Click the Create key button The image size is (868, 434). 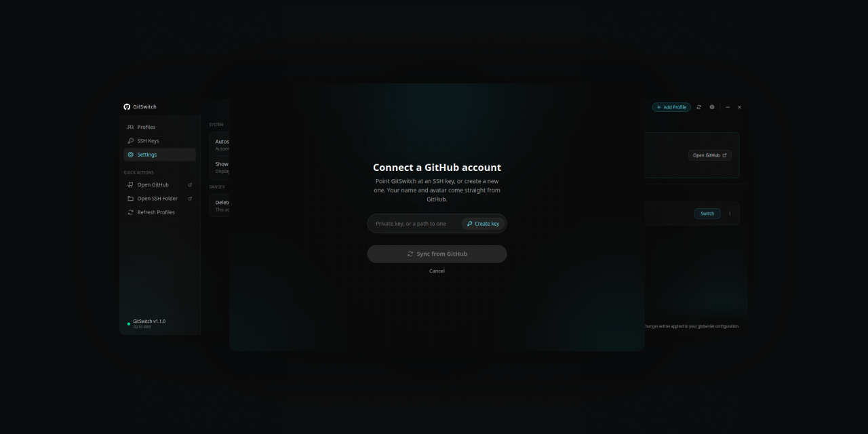[x=484, y=224]
